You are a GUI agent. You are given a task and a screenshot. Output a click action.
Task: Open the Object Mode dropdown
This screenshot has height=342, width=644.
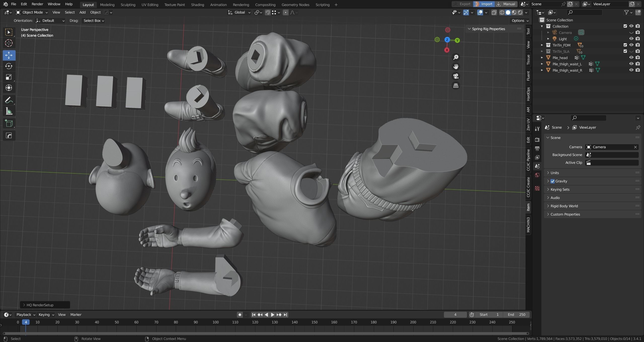point(32,12)
